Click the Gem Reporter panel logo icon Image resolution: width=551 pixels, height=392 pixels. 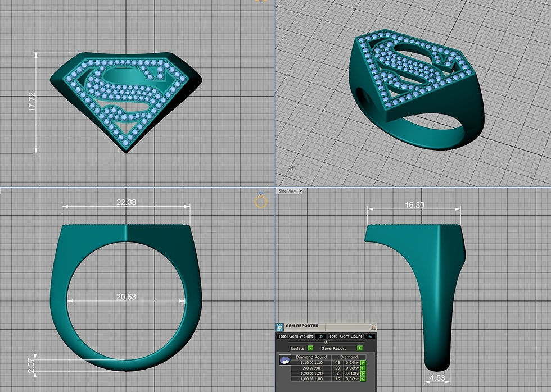(280, 327)
